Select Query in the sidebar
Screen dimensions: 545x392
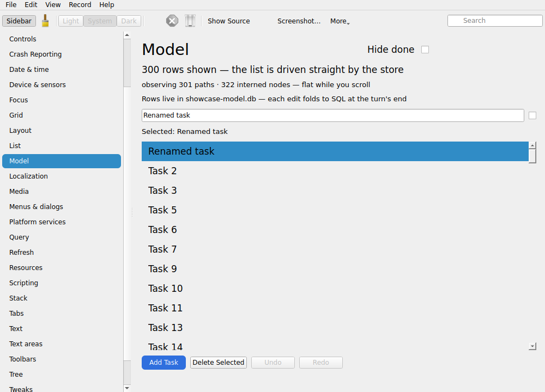click(62, 237)
